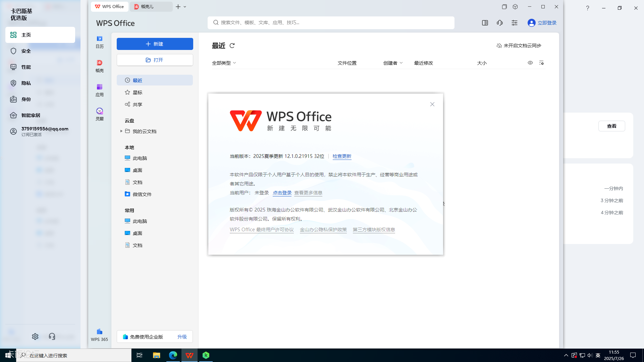Select 性能 in Kaspersky sidebar

[x=40, y=67]
